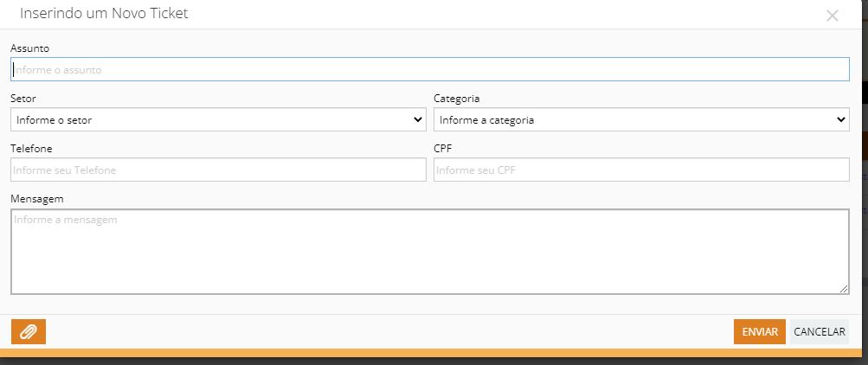Screen dimensions: 868x365
Task: Click the chevron arrow of Categoria select
Action: (841, 119)
